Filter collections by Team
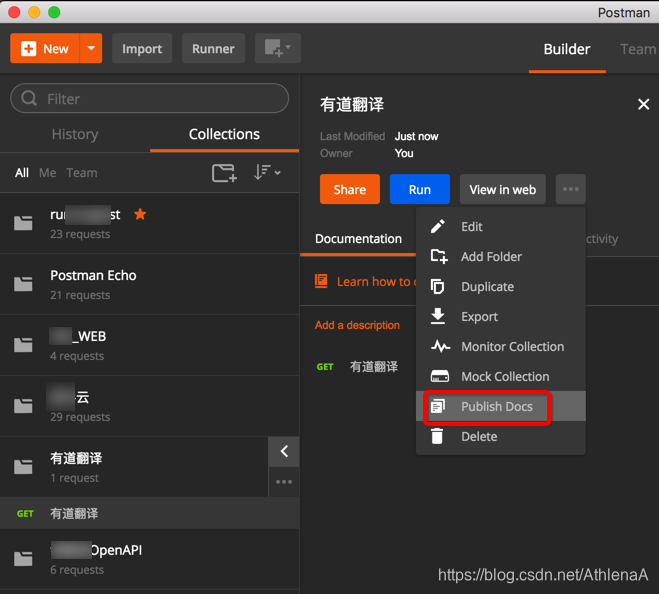Image resolution: width=659 pixels, height=594 pixels. [x=82, y=173]
